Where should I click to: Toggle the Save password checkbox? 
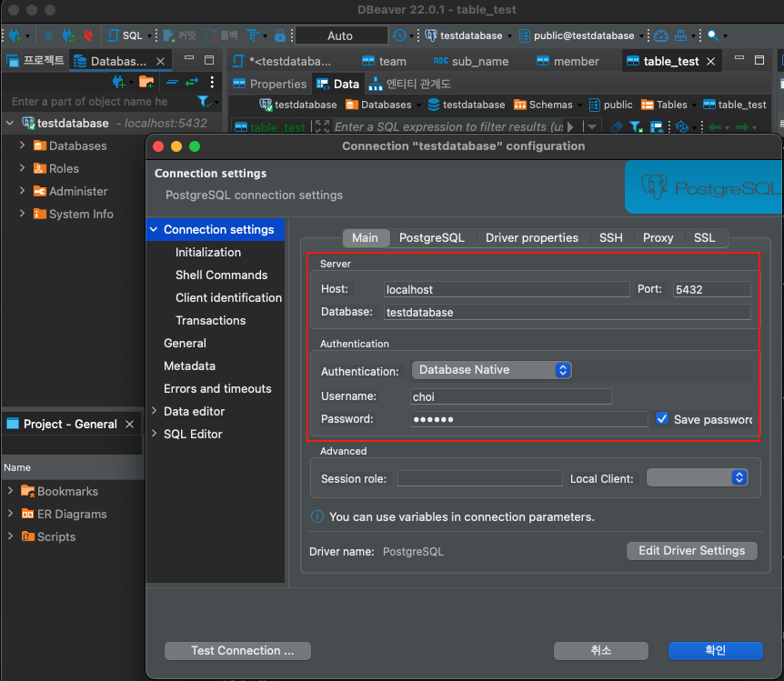click(x=662, y=418)
